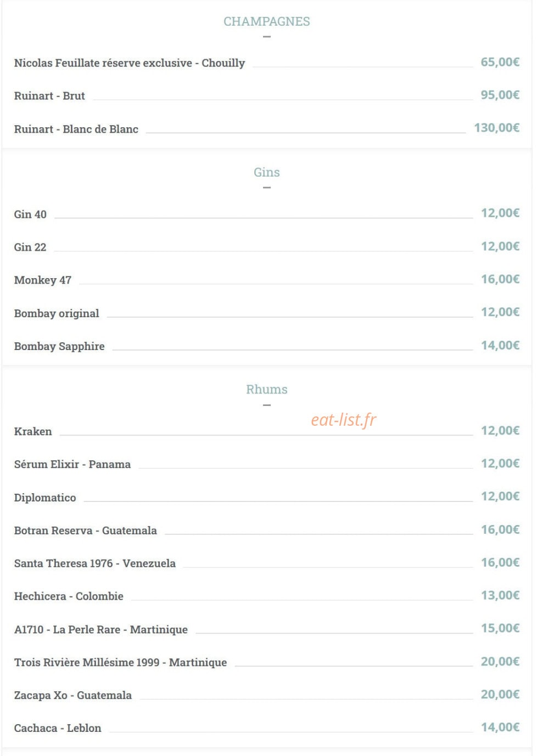Select Ruinart - Blanc de Blanc
The image size is (543, 756).
(76, 129)
